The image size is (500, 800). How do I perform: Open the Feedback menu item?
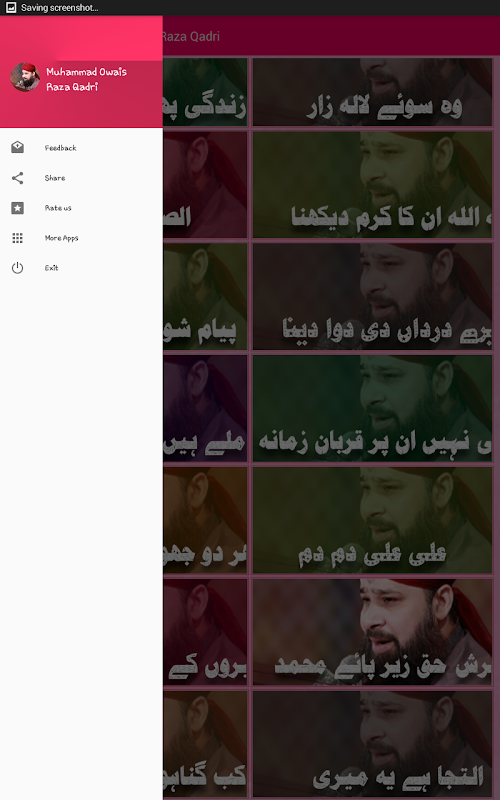[x=81, y=147]
